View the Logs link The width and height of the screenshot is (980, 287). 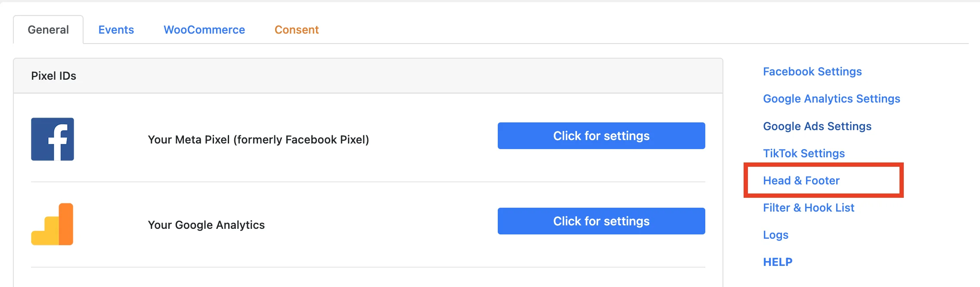776,235
